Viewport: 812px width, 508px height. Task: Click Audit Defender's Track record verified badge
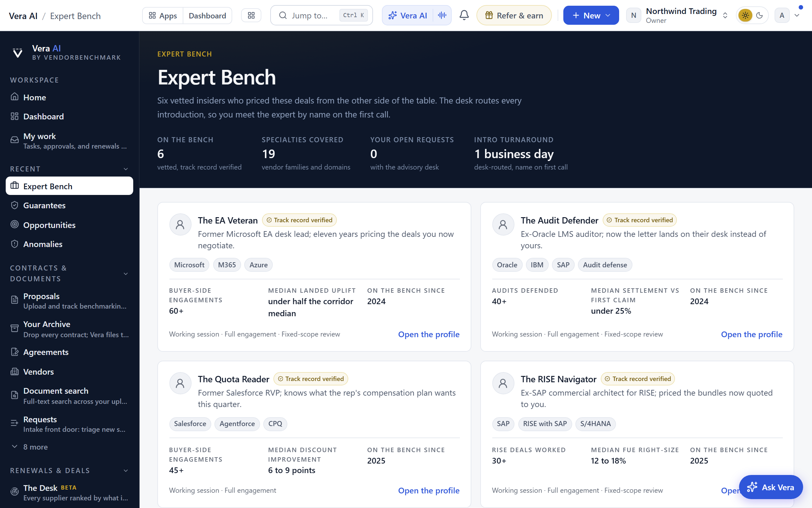tap(639, 220)
